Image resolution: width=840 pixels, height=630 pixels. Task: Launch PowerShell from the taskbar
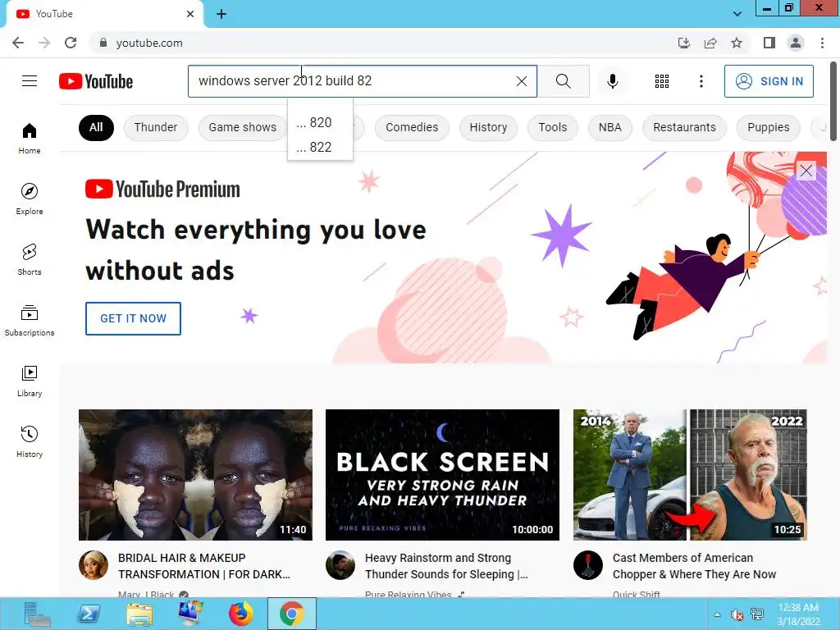(89, 614)
